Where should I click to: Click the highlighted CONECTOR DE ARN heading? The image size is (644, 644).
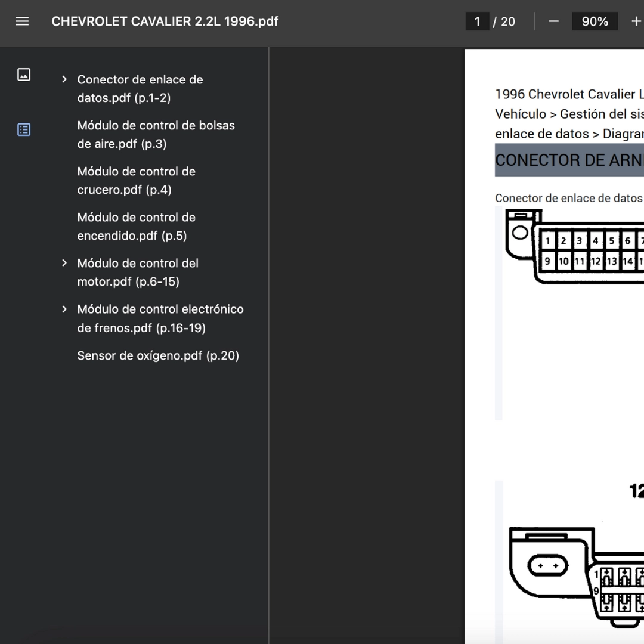[568, 160]
